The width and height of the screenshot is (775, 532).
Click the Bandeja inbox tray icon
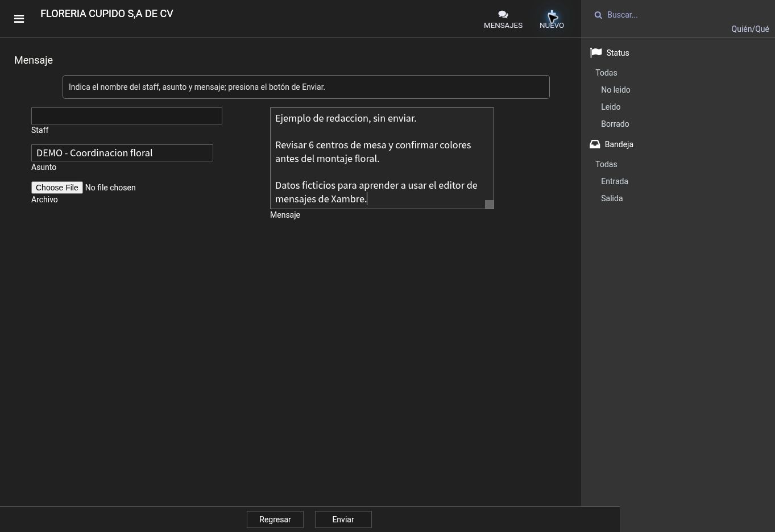pos(595,144)
